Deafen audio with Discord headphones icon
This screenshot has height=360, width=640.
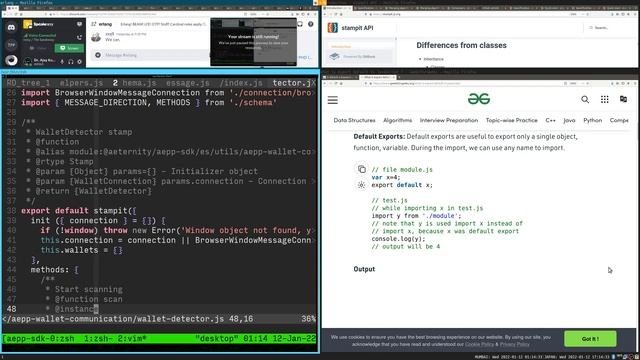[71, 62]
